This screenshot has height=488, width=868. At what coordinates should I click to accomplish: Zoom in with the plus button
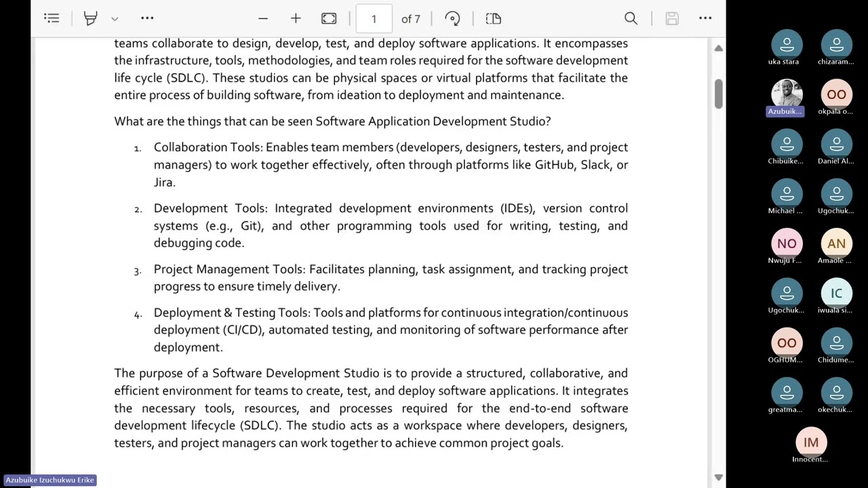(296, 19)
